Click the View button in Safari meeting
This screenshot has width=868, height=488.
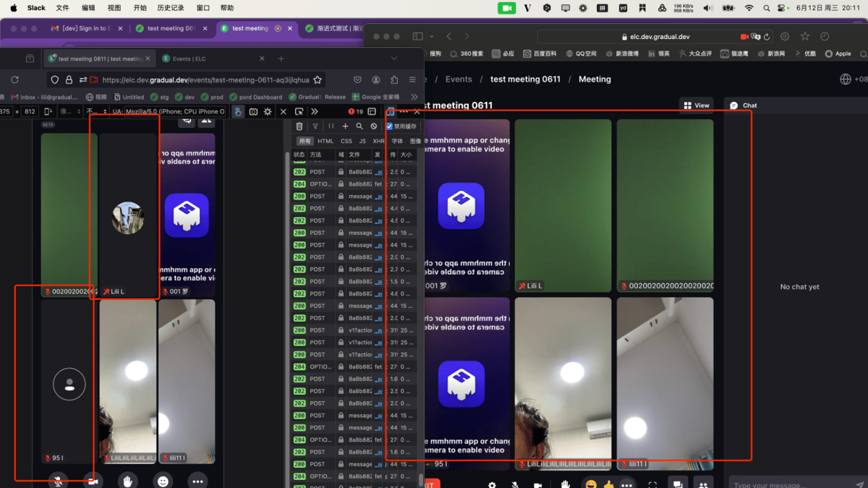coord(697,106)
